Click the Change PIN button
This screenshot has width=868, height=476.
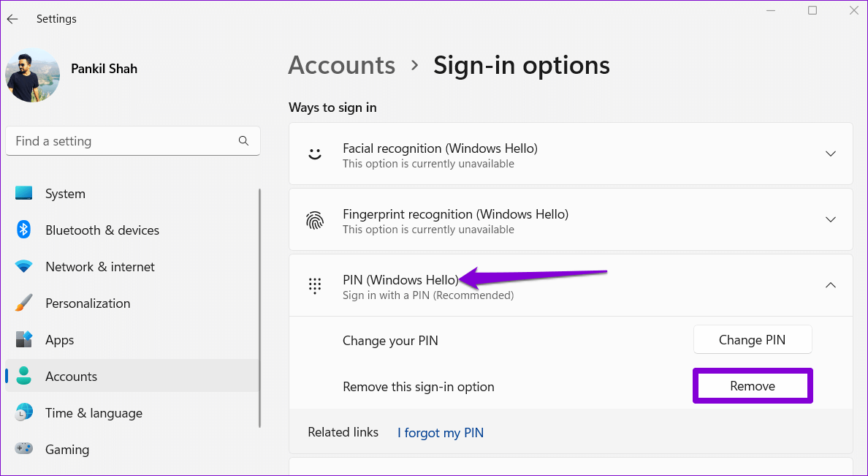(x=753, y=340)
